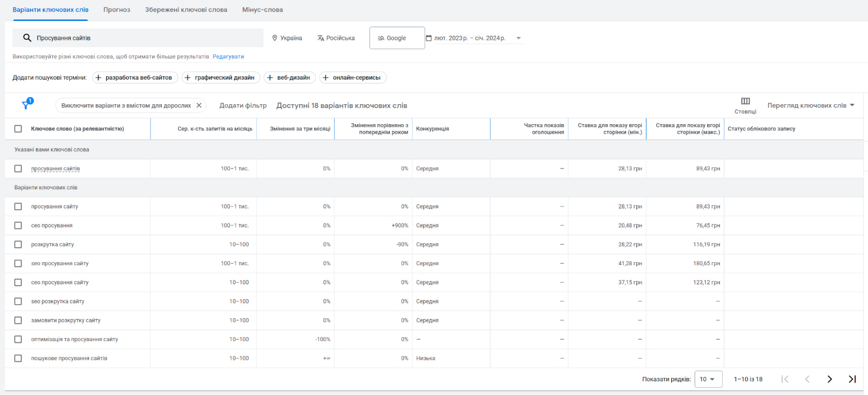Go to first page of results
The height and width of the screenshot is (395, 868).
tap(785, 379)
